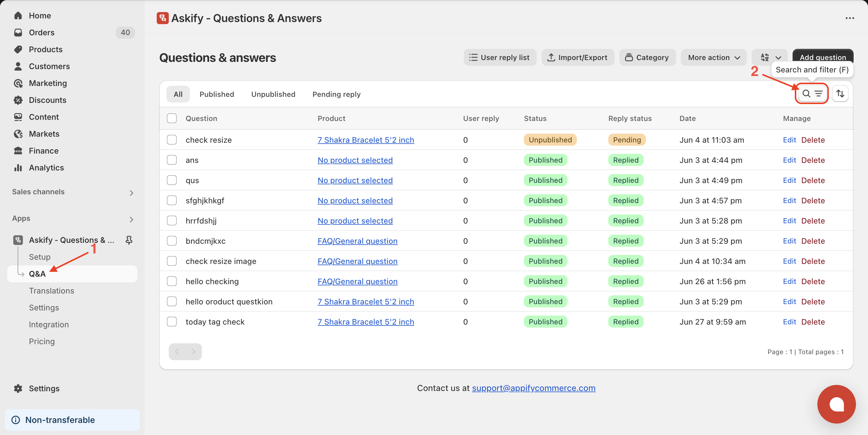
Task: Click the Settings gear in sidebar
Action: pos(18,388)
